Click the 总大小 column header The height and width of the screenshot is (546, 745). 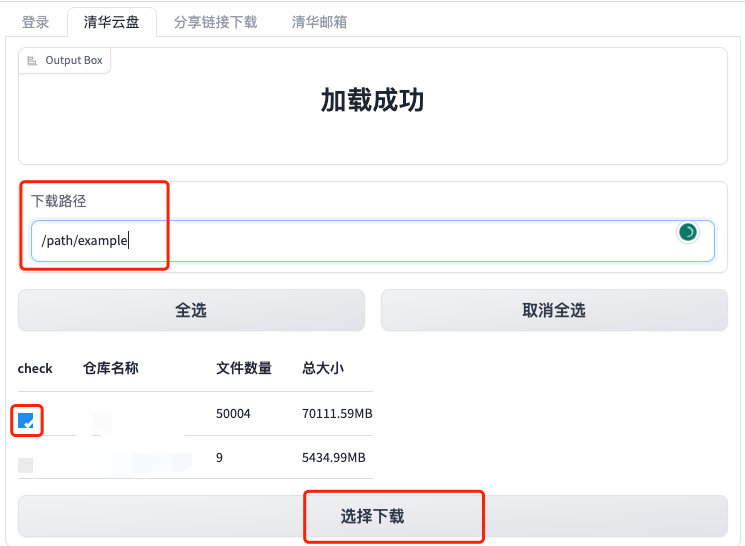point(323,368)
